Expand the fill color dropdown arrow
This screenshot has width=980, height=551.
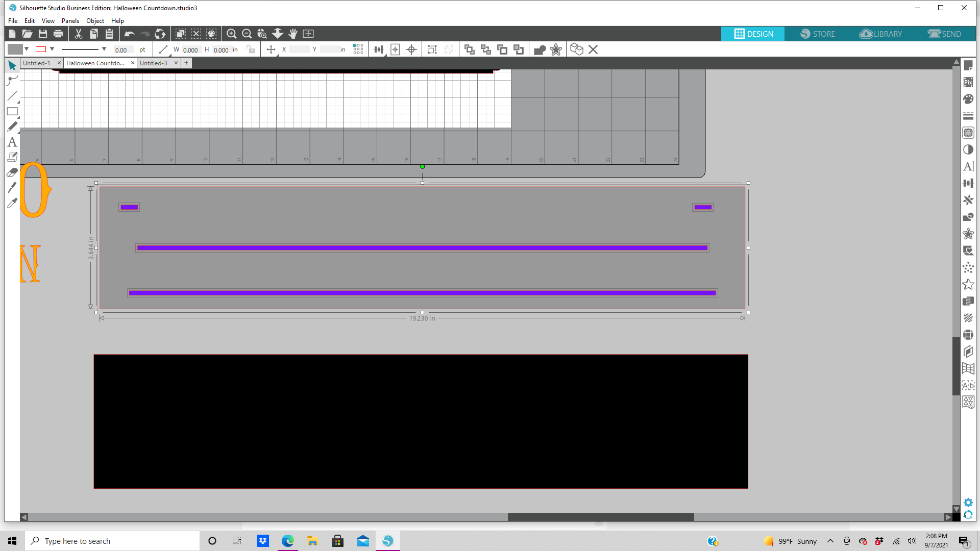tap(27, 49)
